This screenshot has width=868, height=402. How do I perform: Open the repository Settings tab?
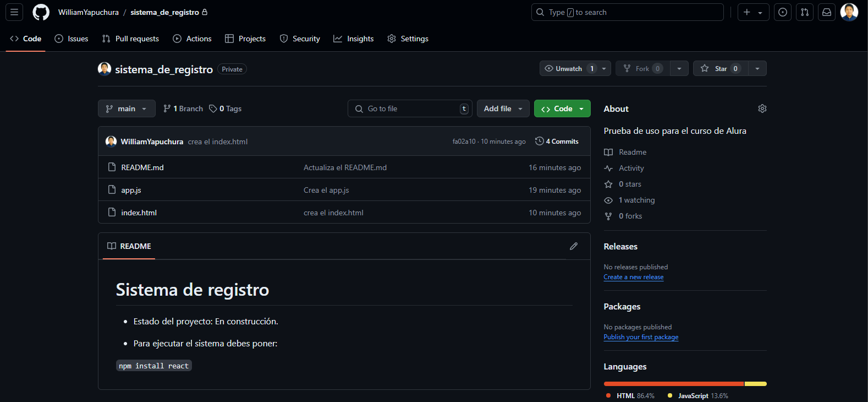[x=408, y=39]
